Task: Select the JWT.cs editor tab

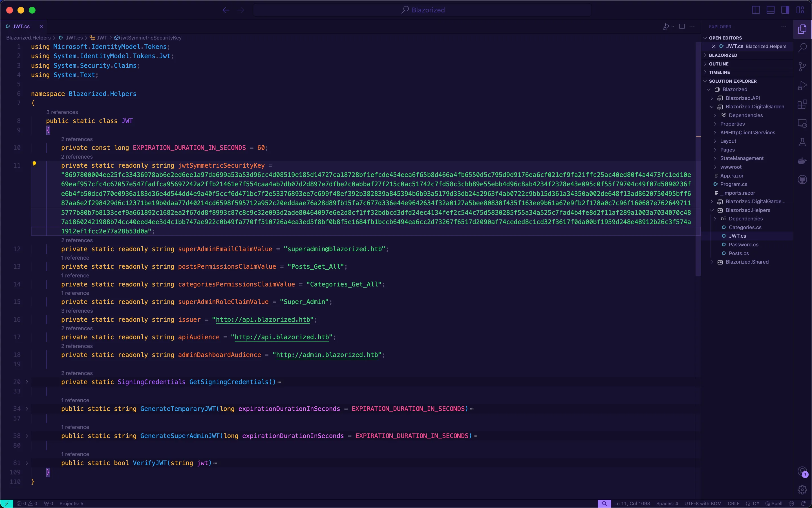Action: (21, 27)
